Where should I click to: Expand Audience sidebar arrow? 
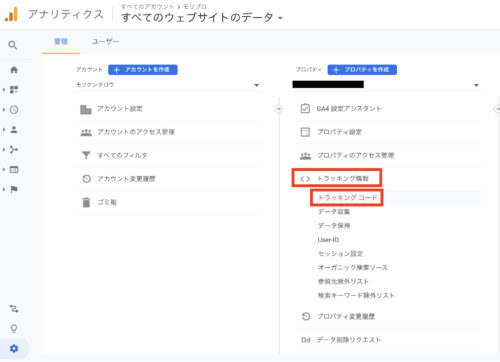pyautogui.click(x=4, y=130)
